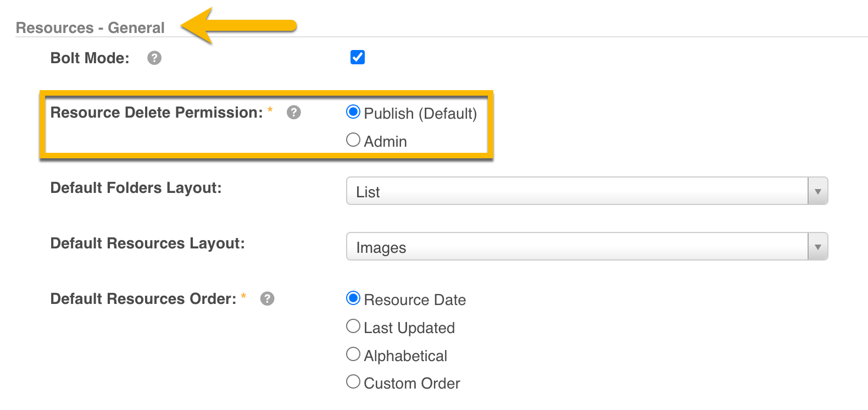This screenshot has width=868, height=410.
Task: Click arrow on List folders dropdown
Action: (x=817, y=191)
